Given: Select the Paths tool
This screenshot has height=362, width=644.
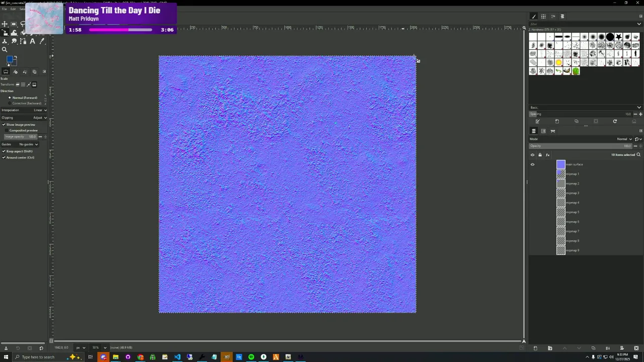Looking at the screenshot, I should pos(23,41).
